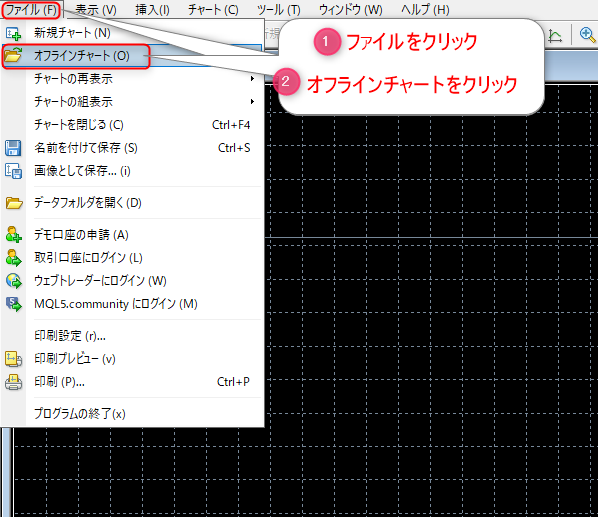Click the printer icon

coord(13,382)
